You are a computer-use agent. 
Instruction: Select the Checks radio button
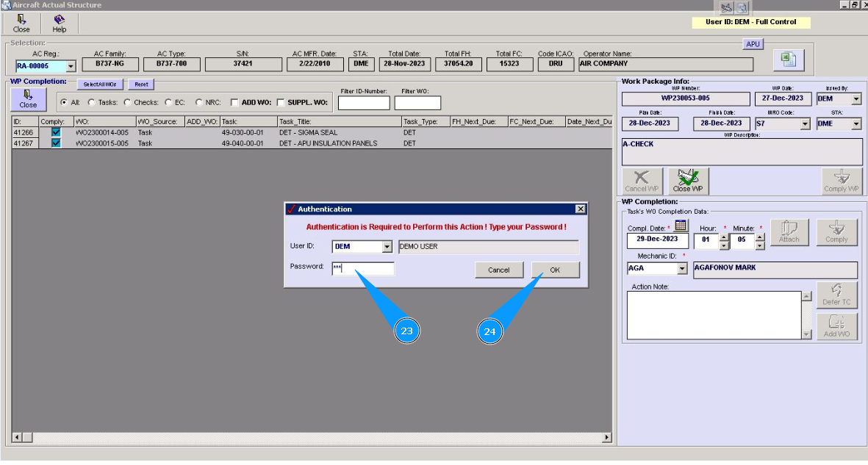pos(127,102)
